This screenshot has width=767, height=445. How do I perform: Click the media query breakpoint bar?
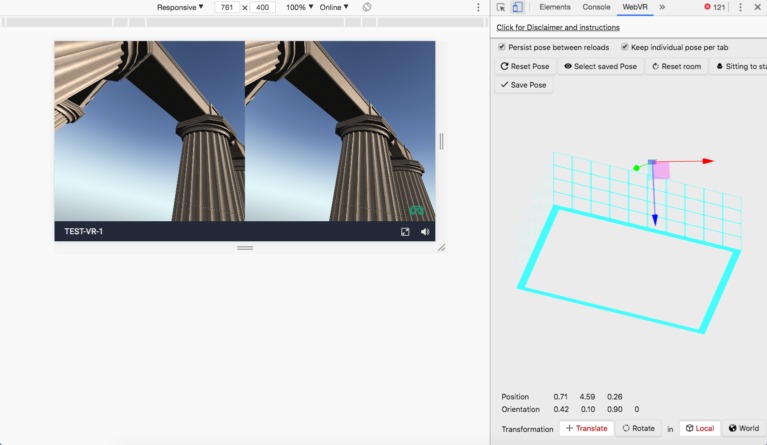click(245, 22)
